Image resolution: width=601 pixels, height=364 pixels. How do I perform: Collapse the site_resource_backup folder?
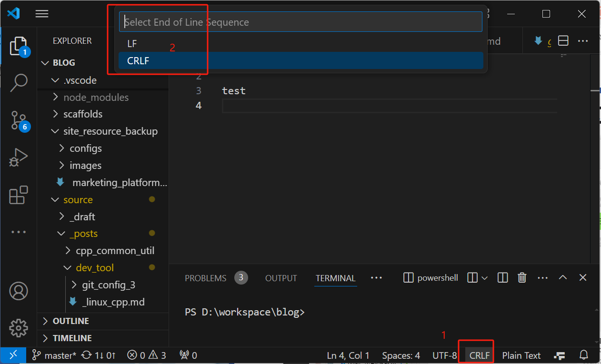point(110,131)
